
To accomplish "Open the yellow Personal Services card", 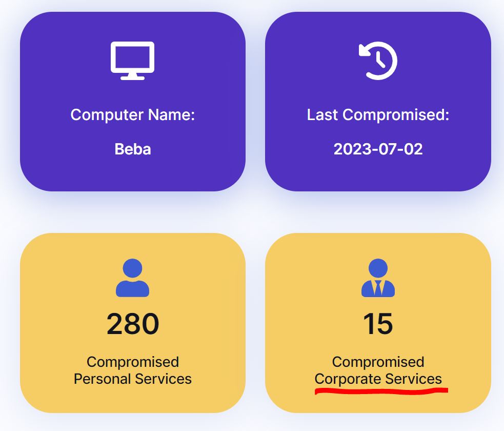I will tap(133, 323).
